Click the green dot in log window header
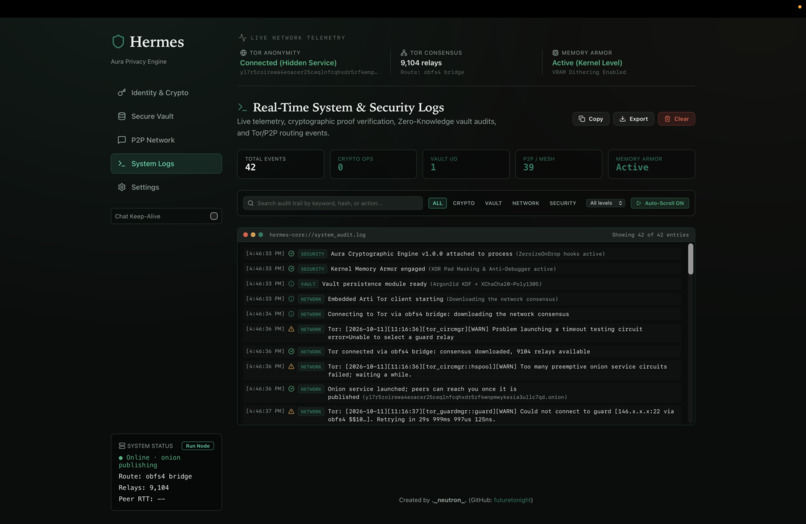The image size is (806, 524). [x=261, y=234]
